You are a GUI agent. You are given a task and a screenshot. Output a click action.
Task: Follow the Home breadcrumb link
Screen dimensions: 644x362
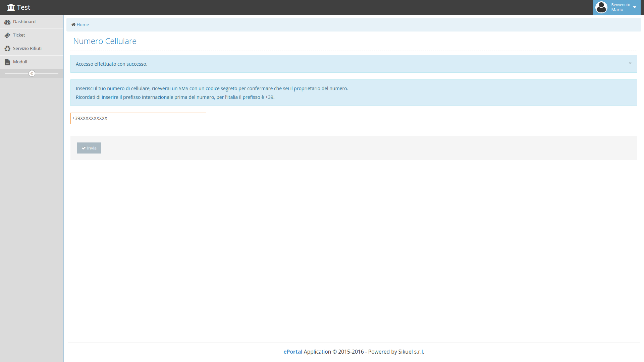click(83, 25)
